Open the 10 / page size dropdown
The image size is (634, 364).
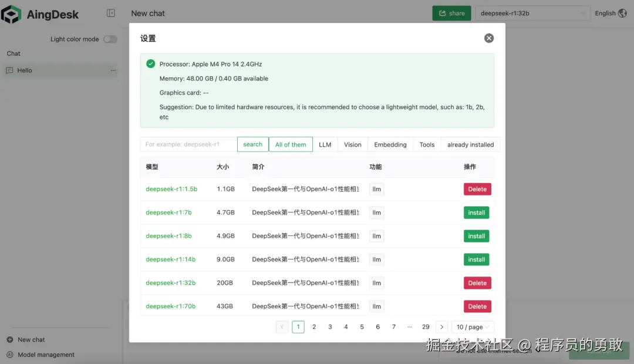tap(473, 327)
